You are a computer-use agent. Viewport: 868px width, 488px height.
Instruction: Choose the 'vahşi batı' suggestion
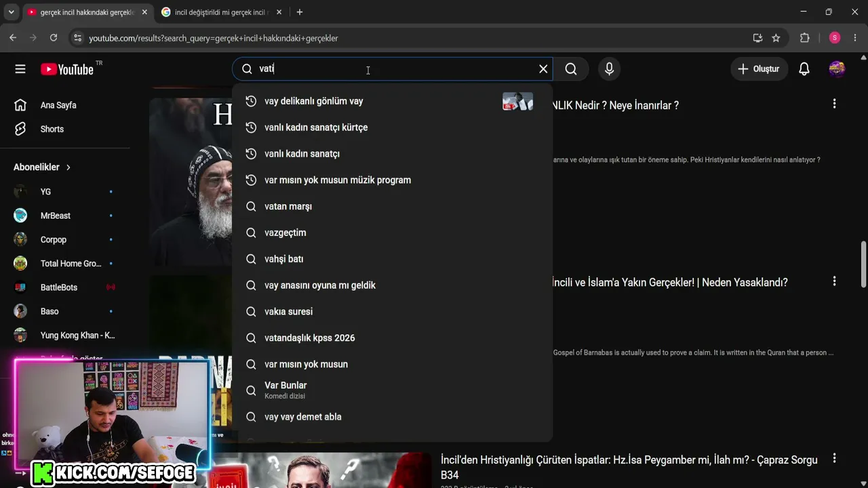pos(392,259)
